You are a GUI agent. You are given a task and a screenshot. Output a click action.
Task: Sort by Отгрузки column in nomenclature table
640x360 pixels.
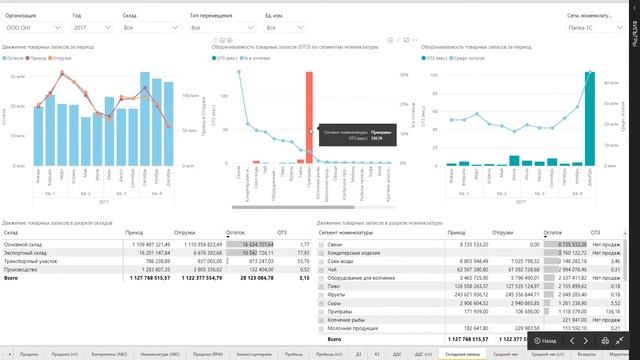(x=502, y=233)
